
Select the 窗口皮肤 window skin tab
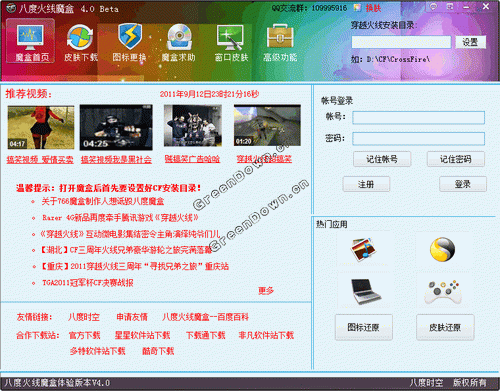point(231,43)
